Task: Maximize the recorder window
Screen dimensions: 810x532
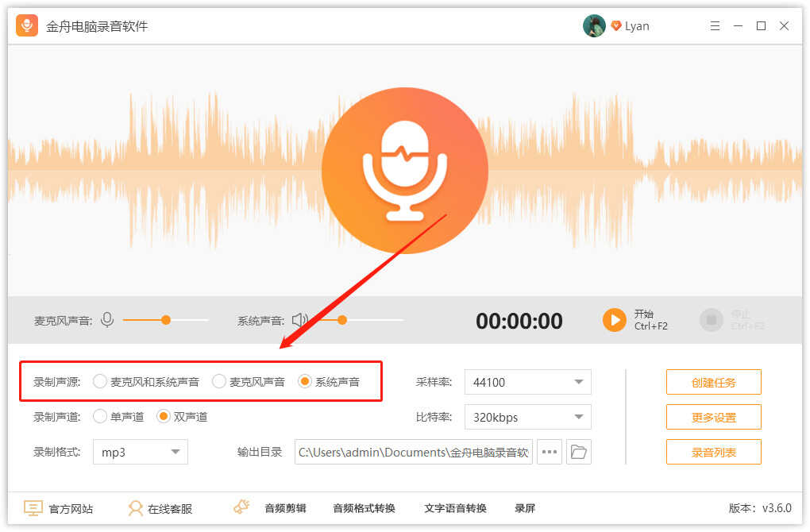Action: (761, 26)
